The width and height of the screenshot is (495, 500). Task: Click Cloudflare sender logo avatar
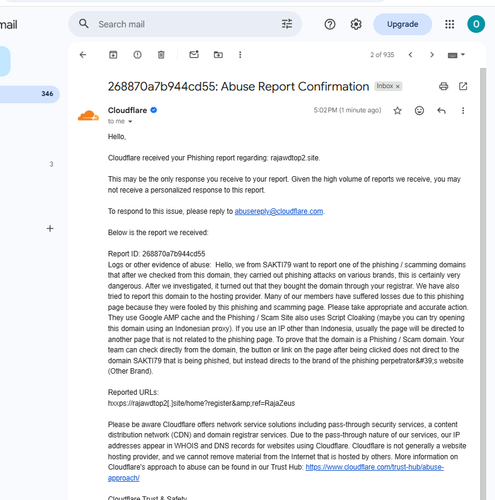tap(88, 116)
